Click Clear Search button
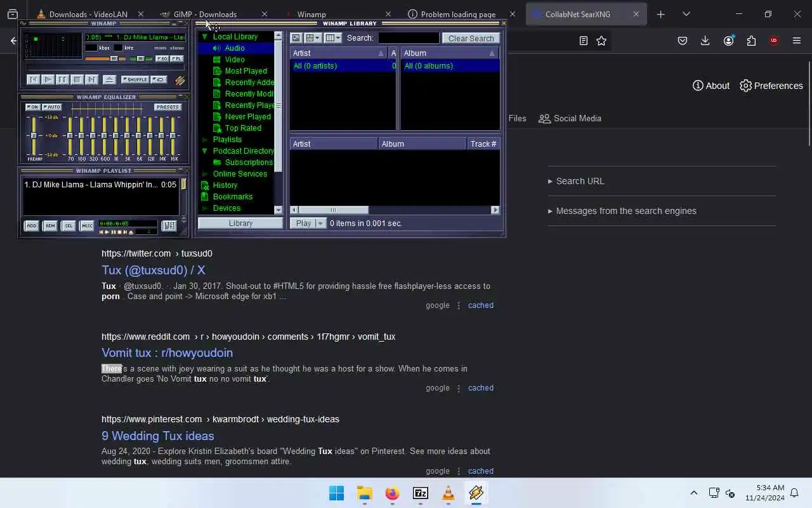 click(471, 38)
